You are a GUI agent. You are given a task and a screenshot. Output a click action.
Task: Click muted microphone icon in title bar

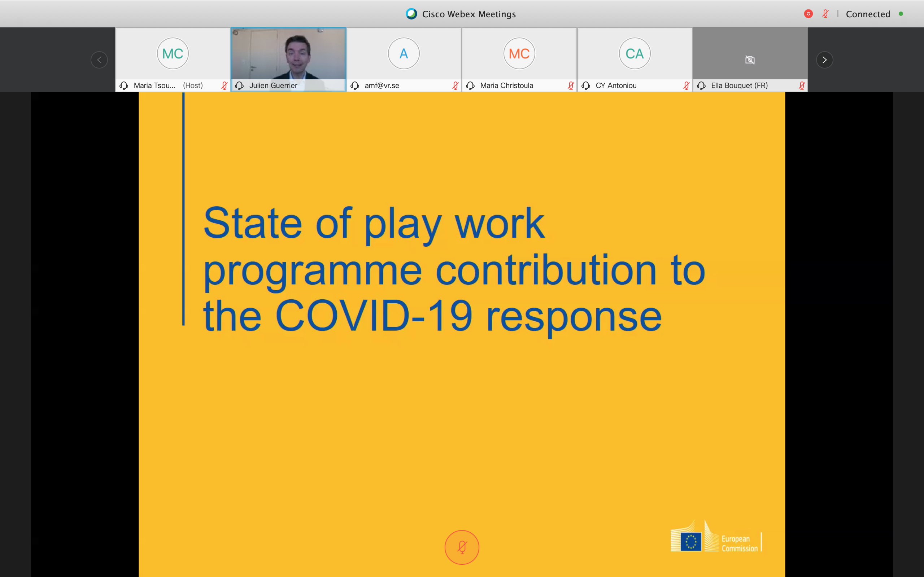tap(825, 14)
